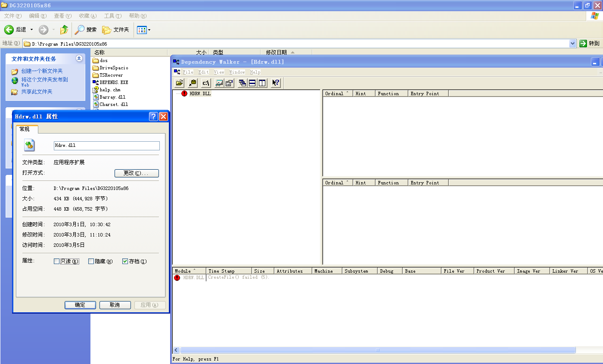Click the Tile horizontally toolbar icon
Screen dimensions: 603x364
tap(252, 83)
